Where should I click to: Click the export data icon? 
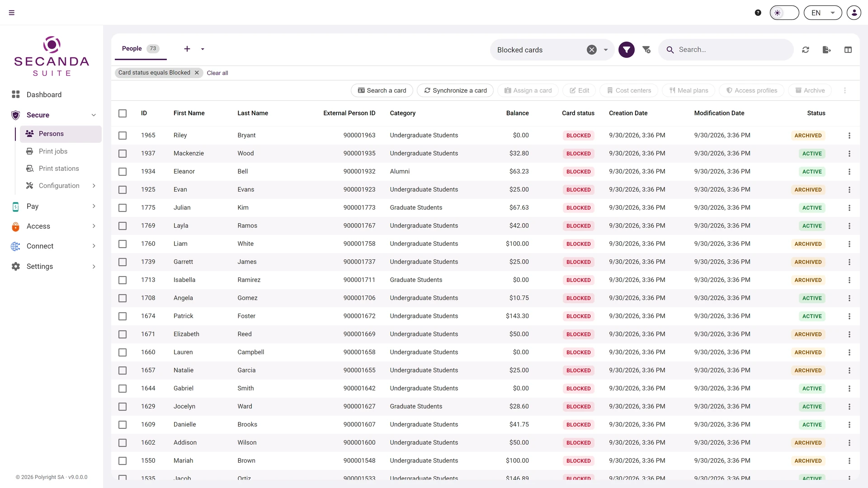point(827,50)
